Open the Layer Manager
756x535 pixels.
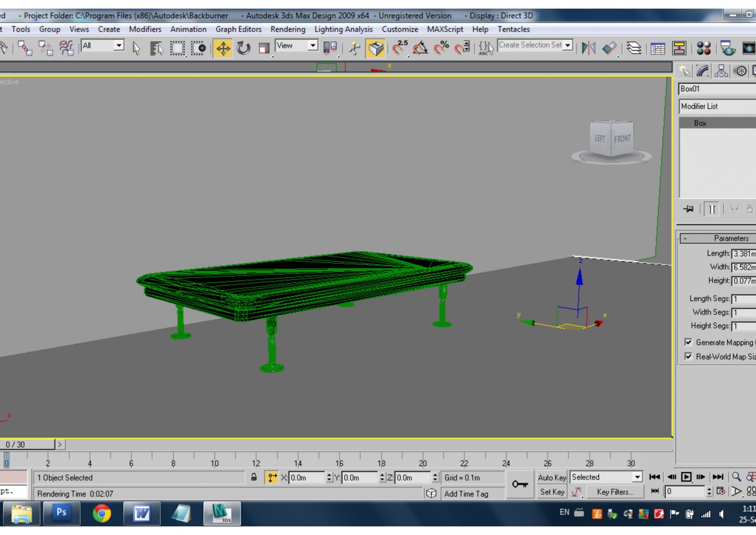coord(635,48)
